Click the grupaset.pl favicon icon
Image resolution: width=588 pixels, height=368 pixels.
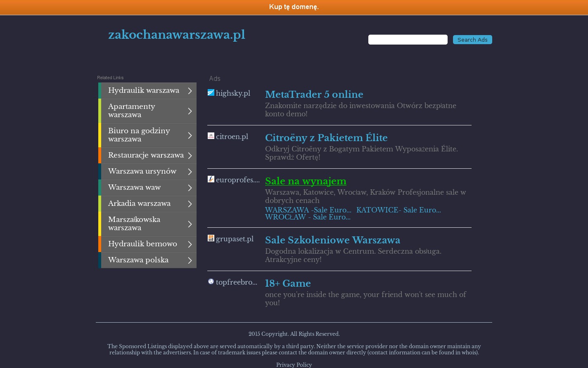211,238
